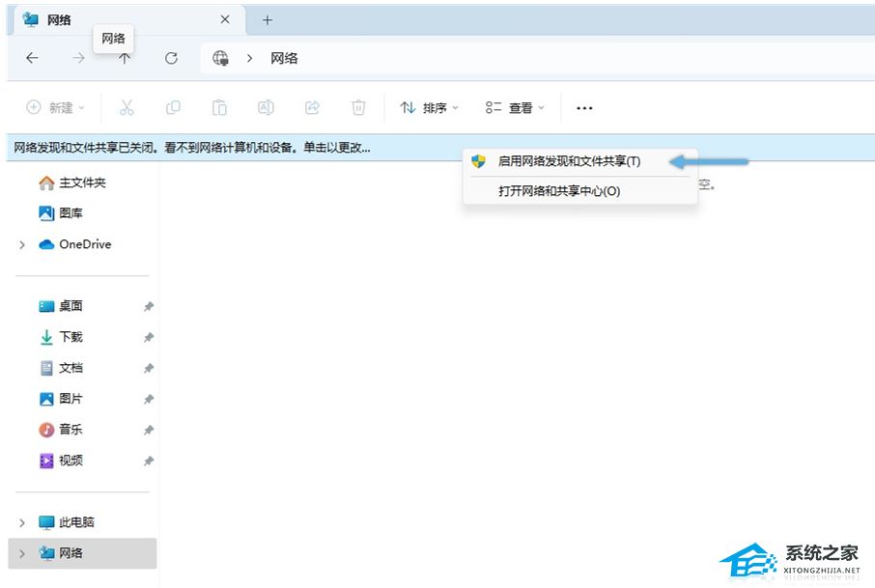Viewport: 875px width, 588px height.
Task: Open the three-dot See more menu
Action: tap(584, 108)
